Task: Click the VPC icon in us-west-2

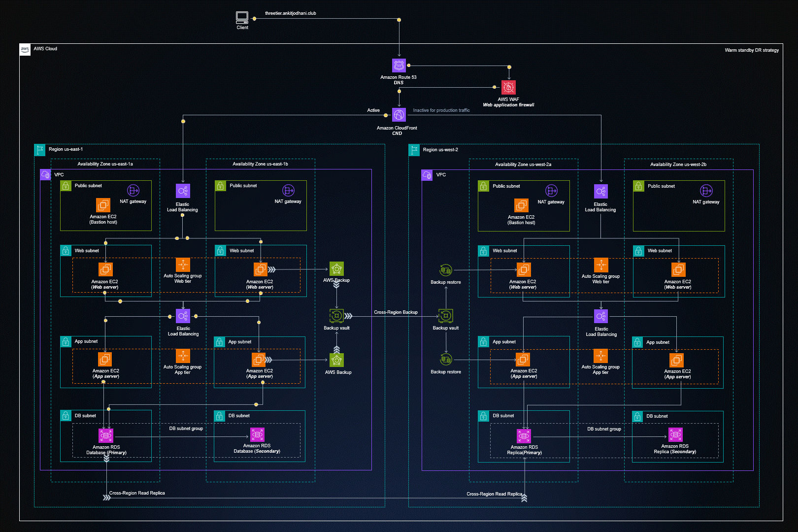Action: (x=427, y=175)
